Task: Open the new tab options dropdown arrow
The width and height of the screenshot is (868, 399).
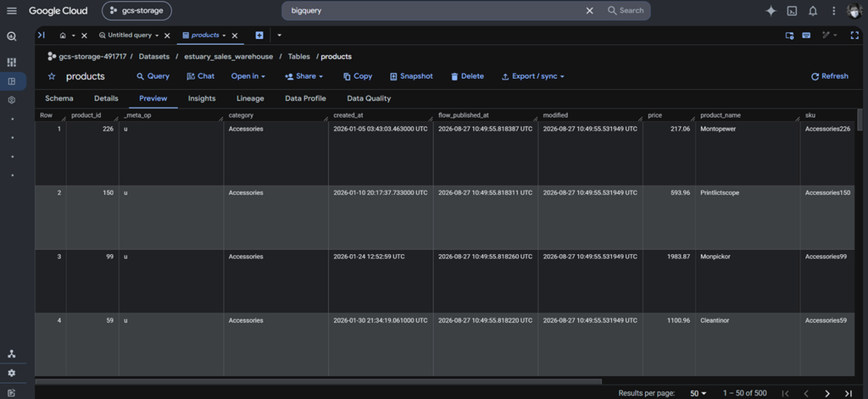Action: pos(279,35)
